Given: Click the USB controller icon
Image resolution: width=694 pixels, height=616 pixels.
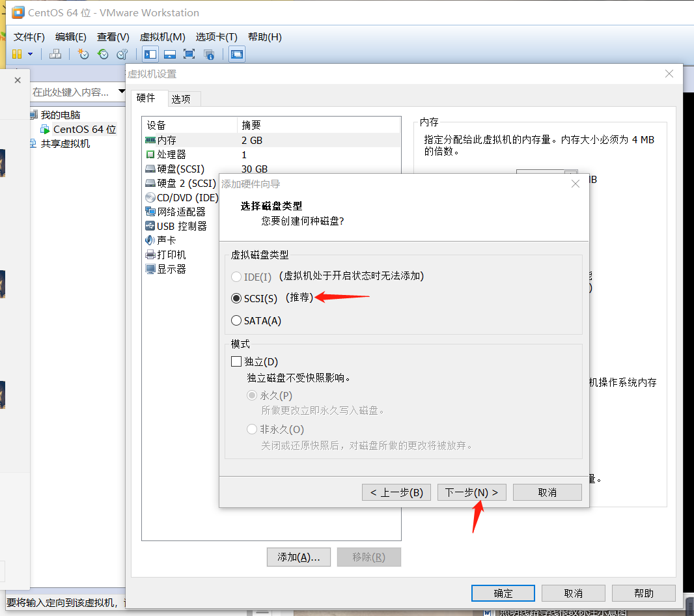Looking at the screenshot, I should tap(150, 226).
